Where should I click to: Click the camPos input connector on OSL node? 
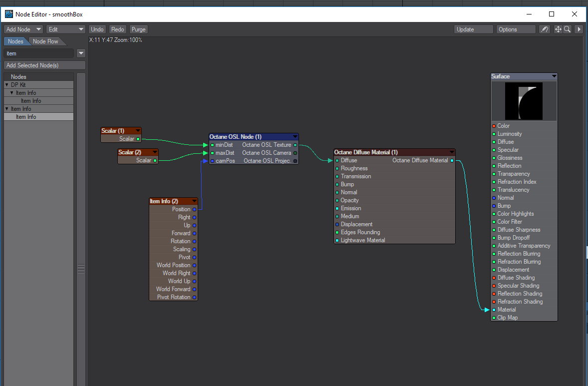(212, 161)
